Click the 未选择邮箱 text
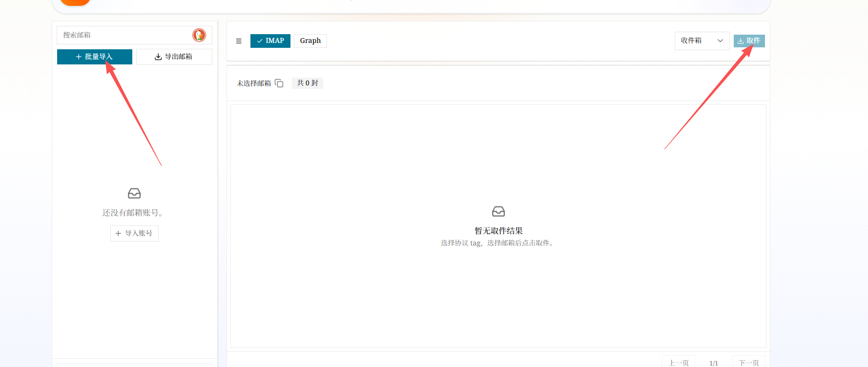Screen dimensions: 868x367 [x=254, y=83]
